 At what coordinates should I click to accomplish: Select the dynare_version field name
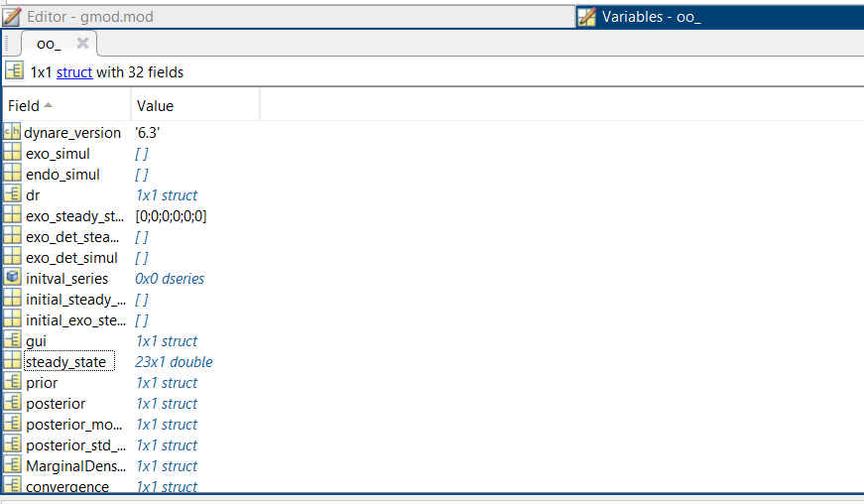[72, 133]
